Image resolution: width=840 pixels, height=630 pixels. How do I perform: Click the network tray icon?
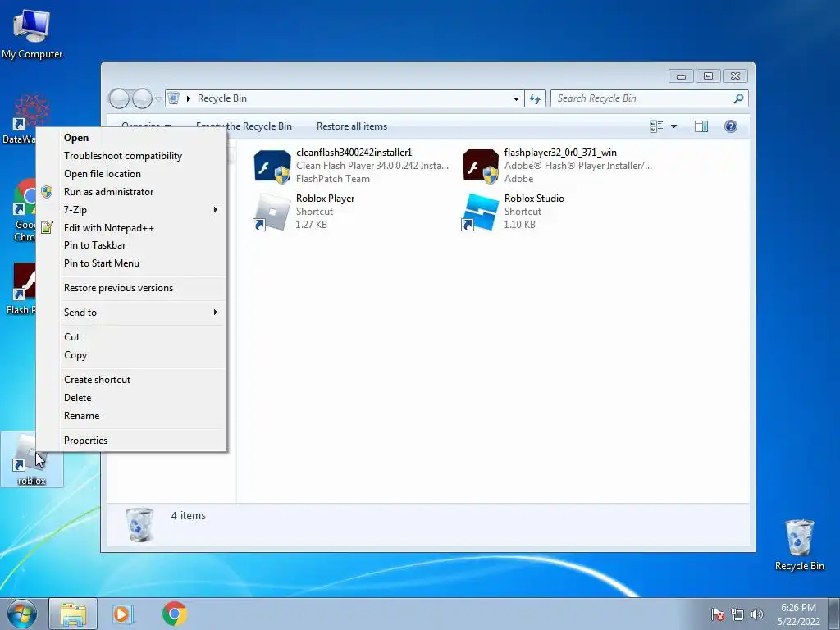[737, 614]
